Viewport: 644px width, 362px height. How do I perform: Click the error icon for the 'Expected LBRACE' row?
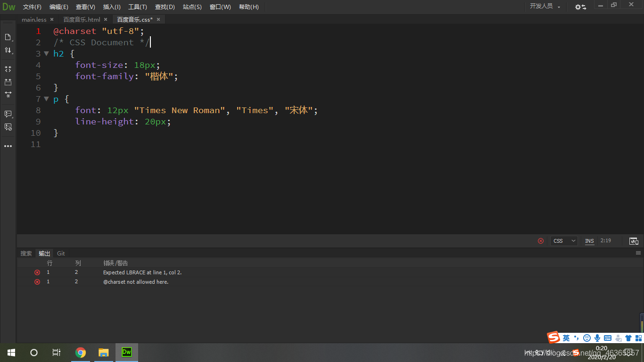tap(37, 272)
